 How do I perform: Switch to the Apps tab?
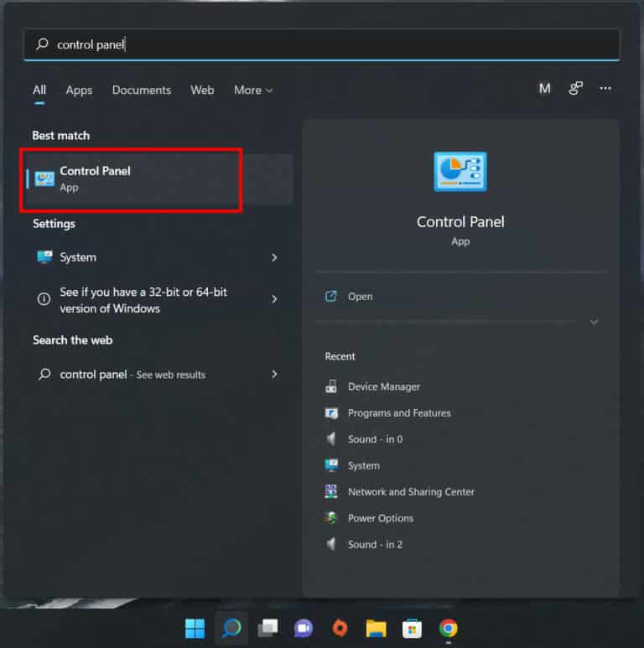click(79, 90)
